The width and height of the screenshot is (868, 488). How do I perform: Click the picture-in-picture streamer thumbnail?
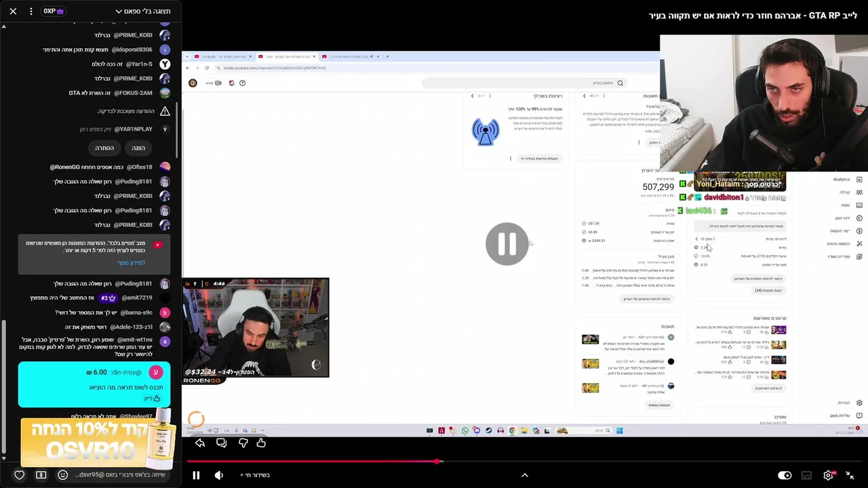(256, 327)
